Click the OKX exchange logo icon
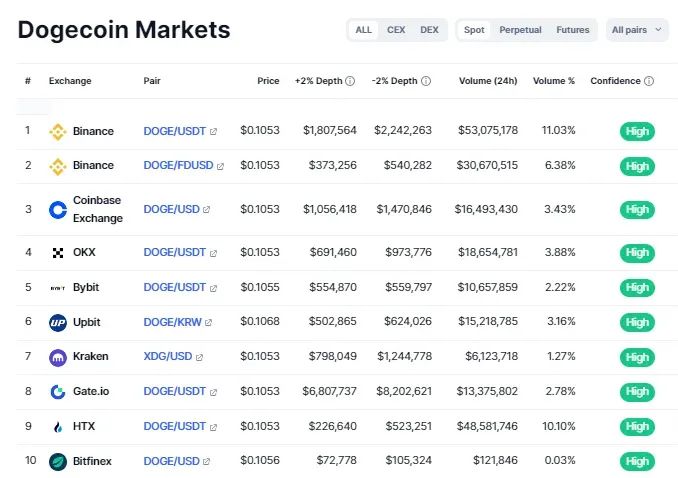This screenshot has height=478, width=678. (x=57, y=253)
